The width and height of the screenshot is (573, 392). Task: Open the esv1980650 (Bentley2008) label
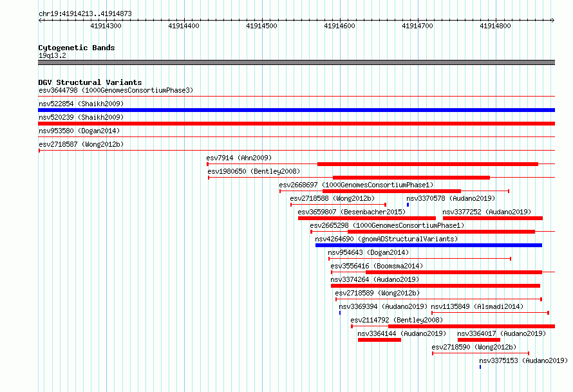[254, 171]
